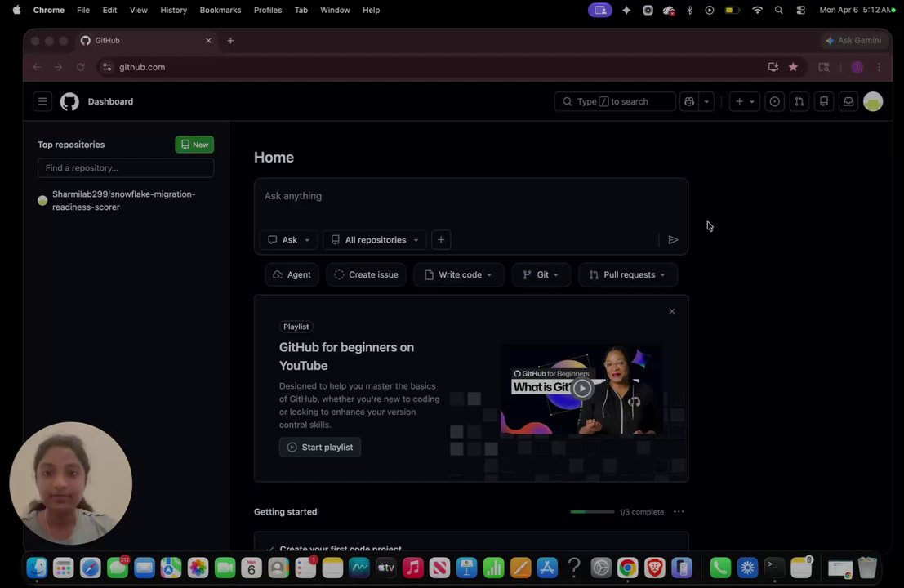Click the Chrome back arrow
The width and height of the screenshot is (904, 588).
click(x=37, y=67)
